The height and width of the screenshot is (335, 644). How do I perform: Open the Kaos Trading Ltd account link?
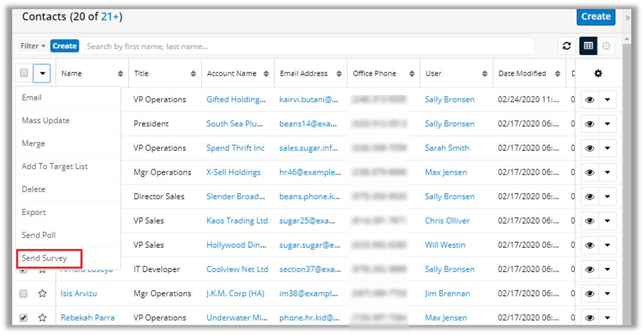[237, 220]
